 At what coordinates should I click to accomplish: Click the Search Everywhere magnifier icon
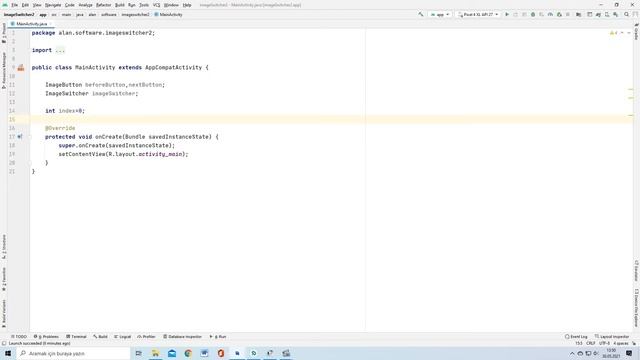click(627, 15)
